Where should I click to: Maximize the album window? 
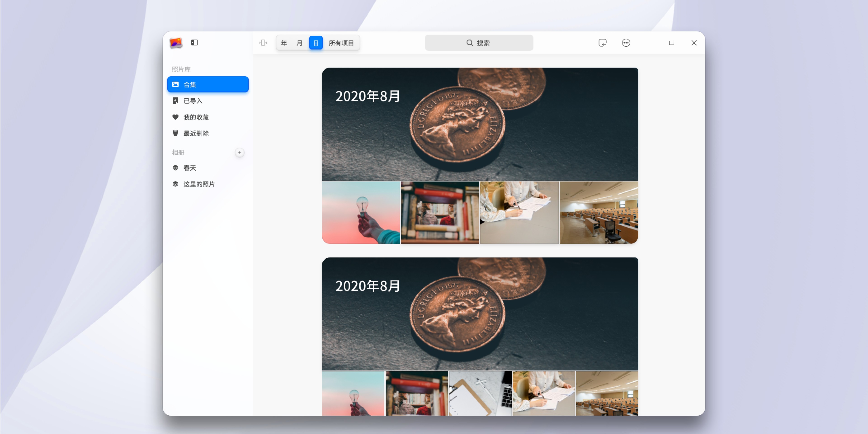(x=671, y=43)
